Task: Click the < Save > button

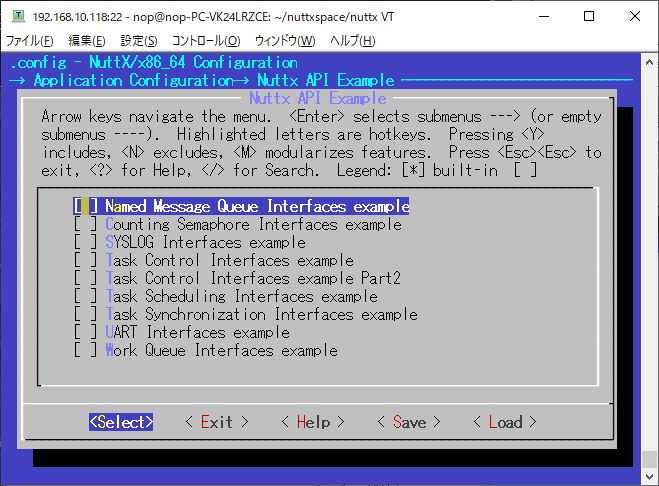Action: tap(409, 422)
